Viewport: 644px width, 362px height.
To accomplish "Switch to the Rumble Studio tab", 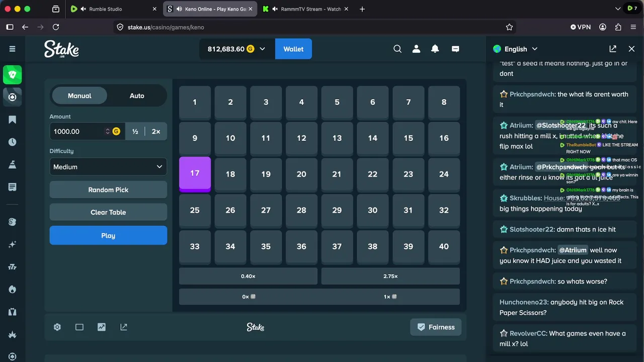I will click(113, 9).
